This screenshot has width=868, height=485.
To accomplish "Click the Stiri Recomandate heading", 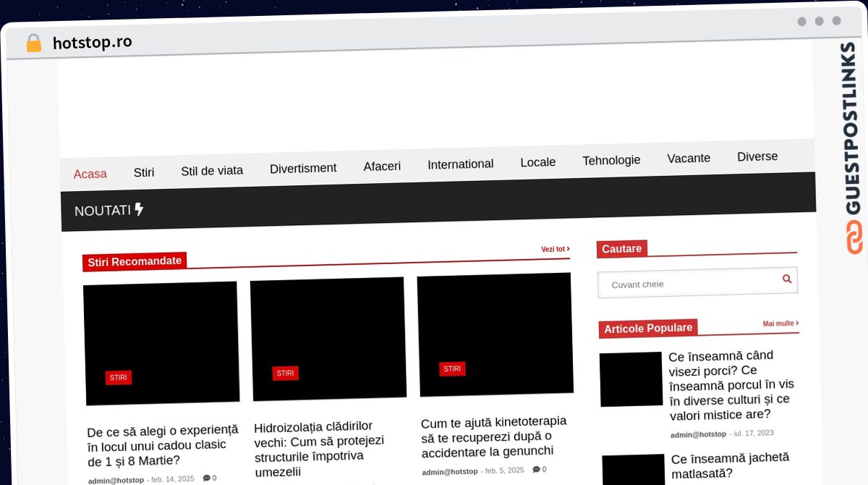I will [x=135, y=261].
